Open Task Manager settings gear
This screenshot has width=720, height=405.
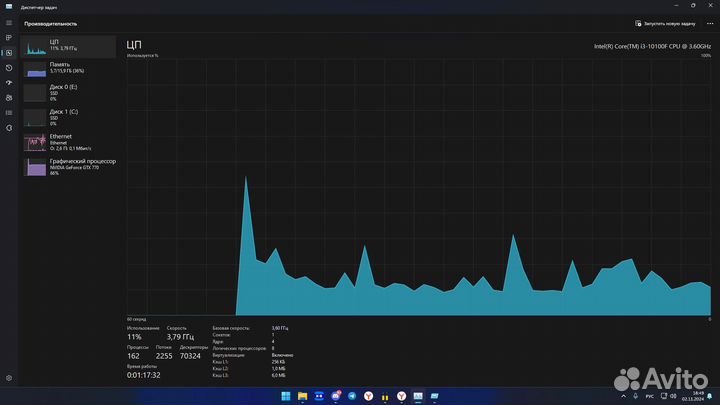coord(8,378)
